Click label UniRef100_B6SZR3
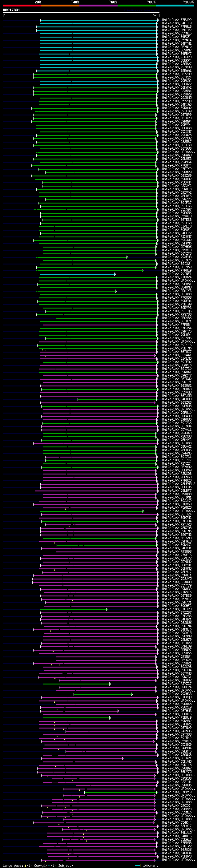 [177, 403]
